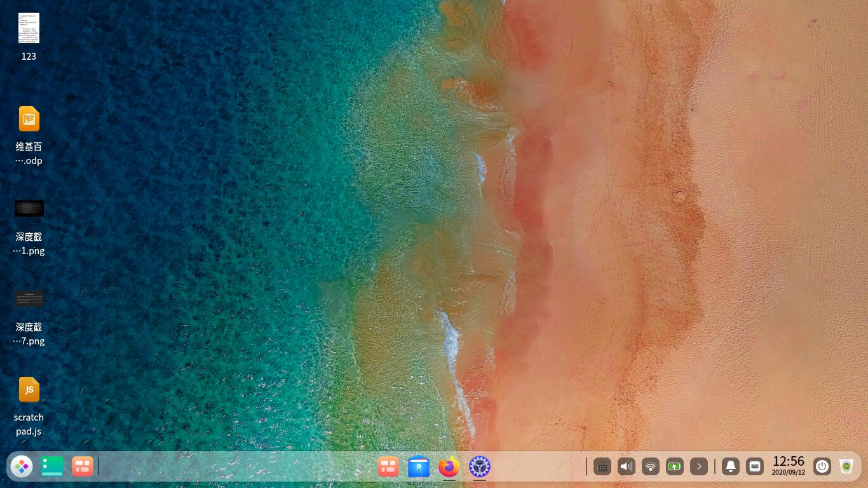Viewport: 868px width, 488px height.
Task: Open notifications with the bell icon
Action: coord(731,467)
